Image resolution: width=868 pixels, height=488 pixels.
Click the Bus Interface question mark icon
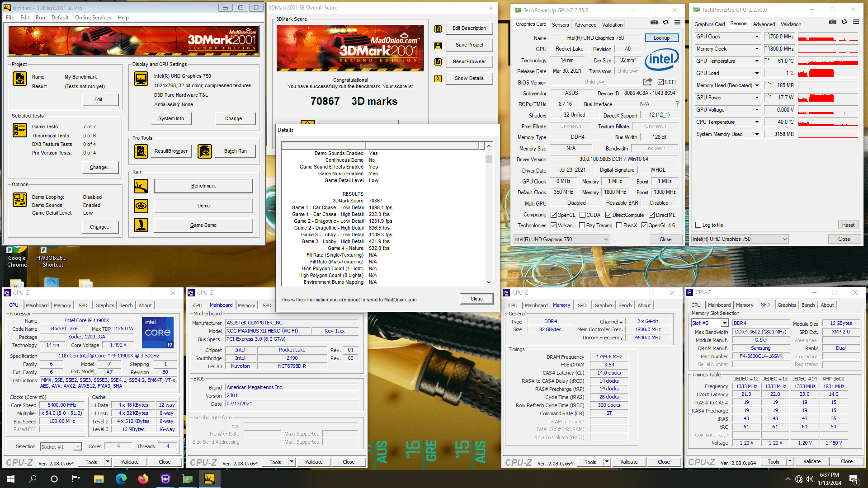(677, 104)
